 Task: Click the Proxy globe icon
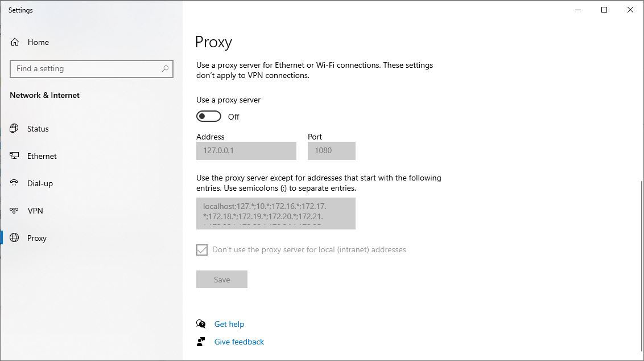coord(15,238)
